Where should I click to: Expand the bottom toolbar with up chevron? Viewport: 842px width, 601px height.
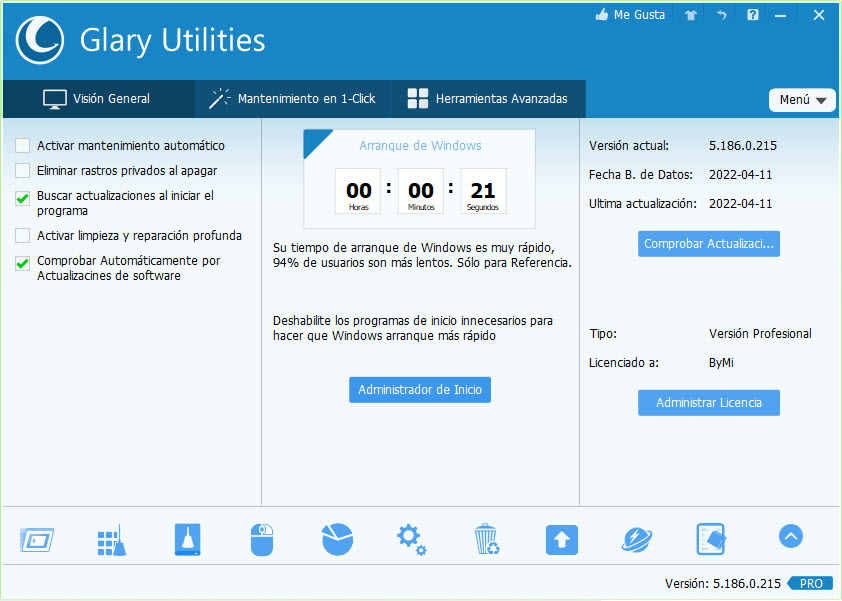[790, 536]
